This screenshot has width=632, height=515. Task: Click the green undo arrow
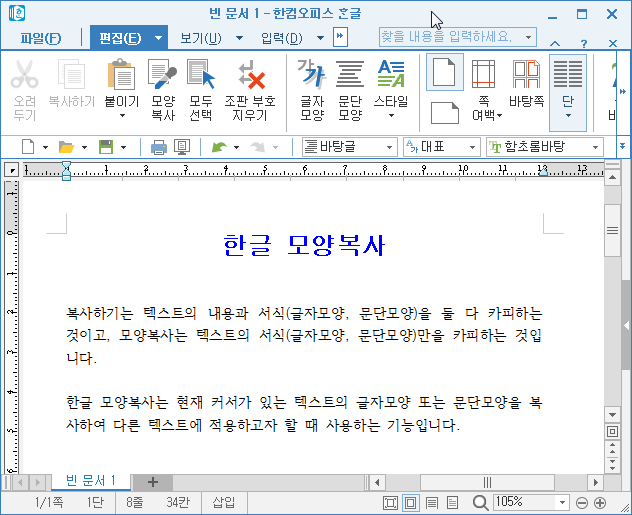(x=220, y=147)
